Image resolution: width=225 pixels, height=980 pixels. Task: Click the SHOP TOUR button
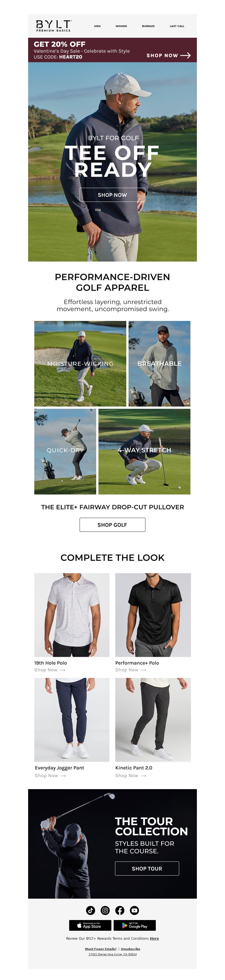coord(147,869)
